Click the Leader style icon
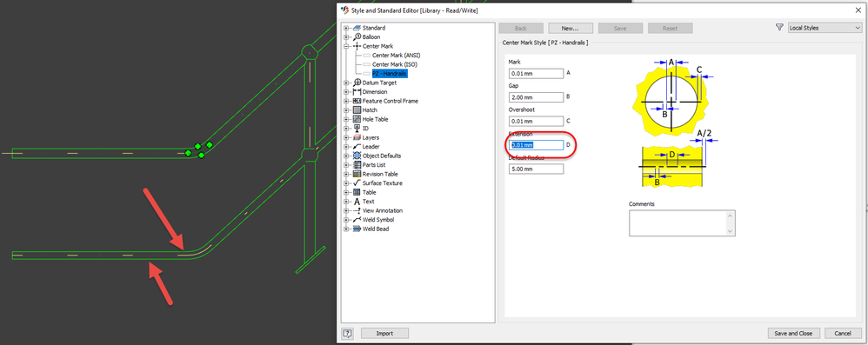The image size is (868, 345). coord(357,147)
